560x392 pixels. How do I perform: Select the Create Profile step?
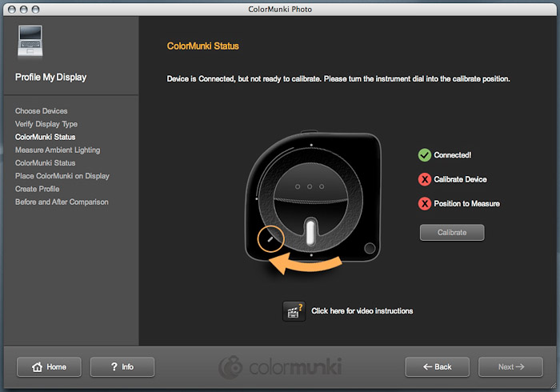click(38, 189)
